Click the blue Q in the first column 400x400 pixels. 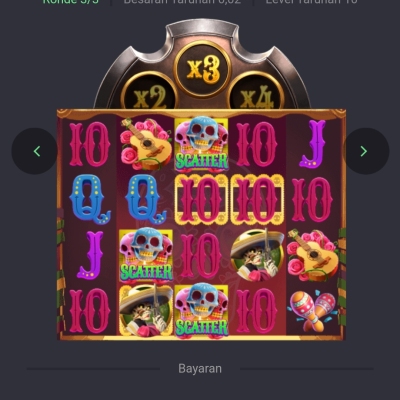point(90,199)
